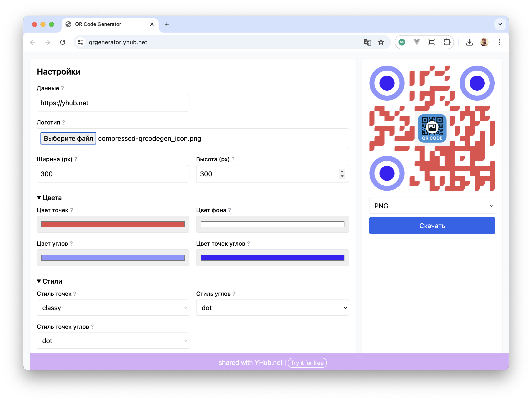This screenshot has width=532, height=401.
Task: Open Chrome's three-dot menu
Action: tap(499, 42)
